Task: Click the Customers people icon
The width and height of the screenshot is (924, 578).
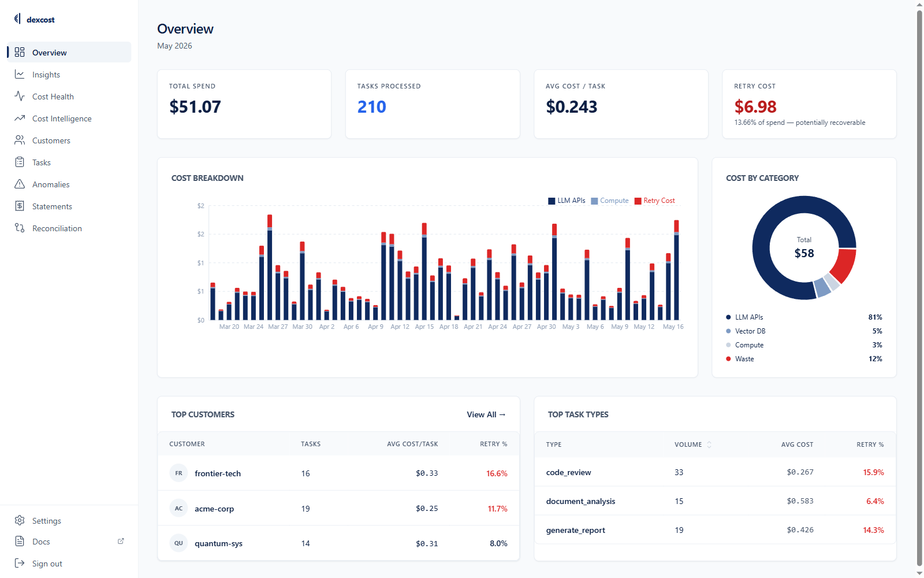Action: [x=20, y=140]
